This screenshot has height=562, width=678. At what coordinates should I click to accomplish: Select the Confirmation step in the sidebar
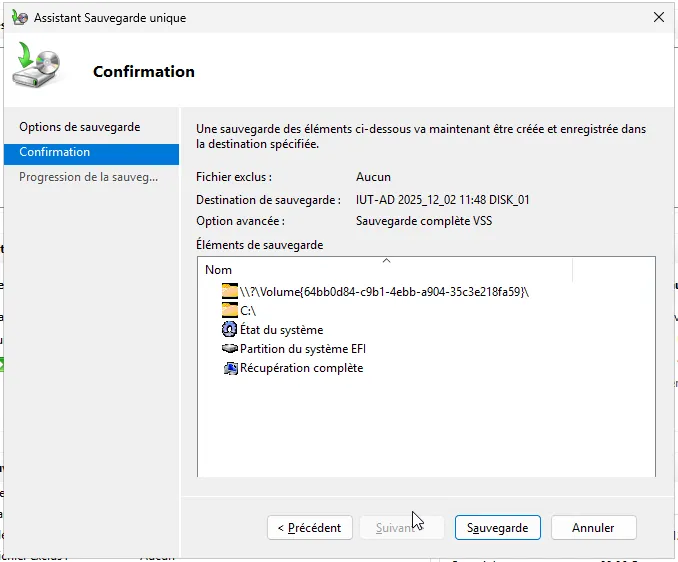(x=55, y=152)
